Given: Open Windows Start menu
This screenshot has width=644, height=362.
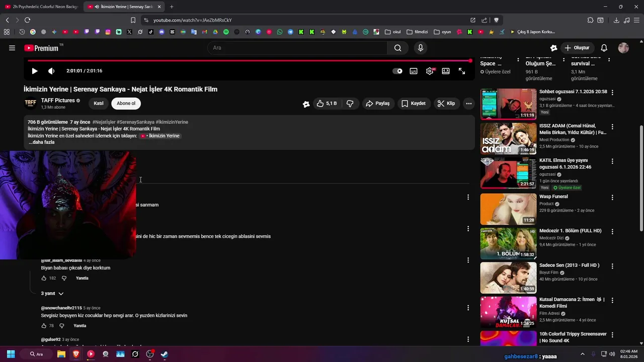Looking at the screenshot, I should 11,354.
